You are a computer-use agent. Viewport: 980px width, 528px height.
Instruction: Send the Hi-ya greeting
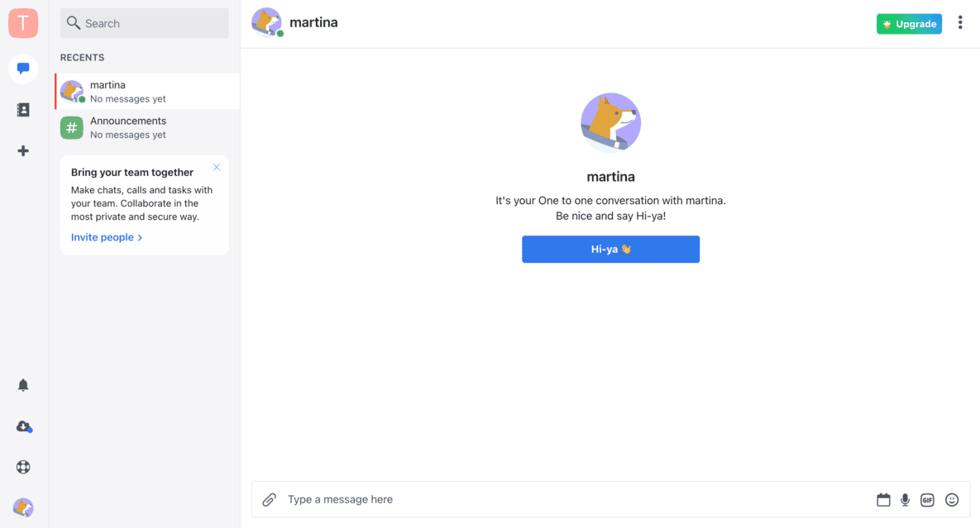click(x=610, y=250)
